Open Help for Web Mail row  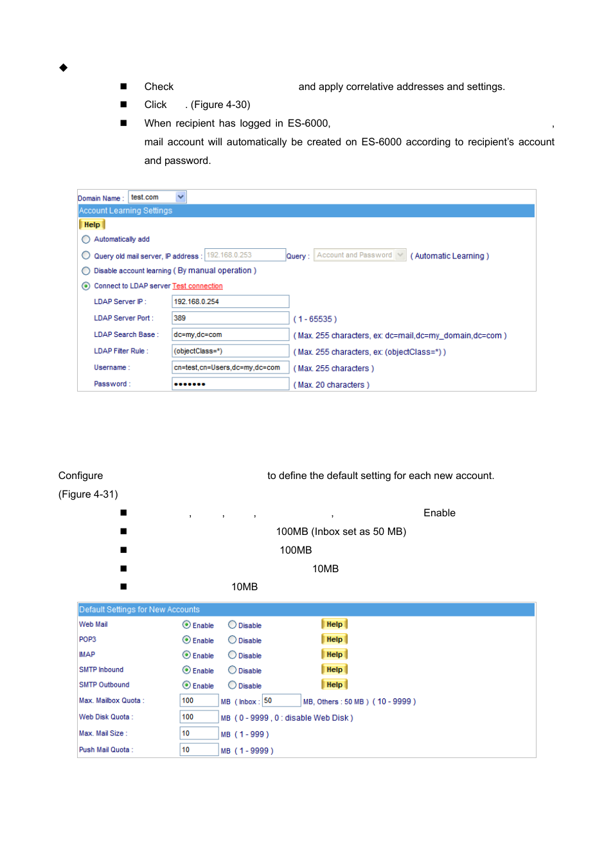click(334, 624)
